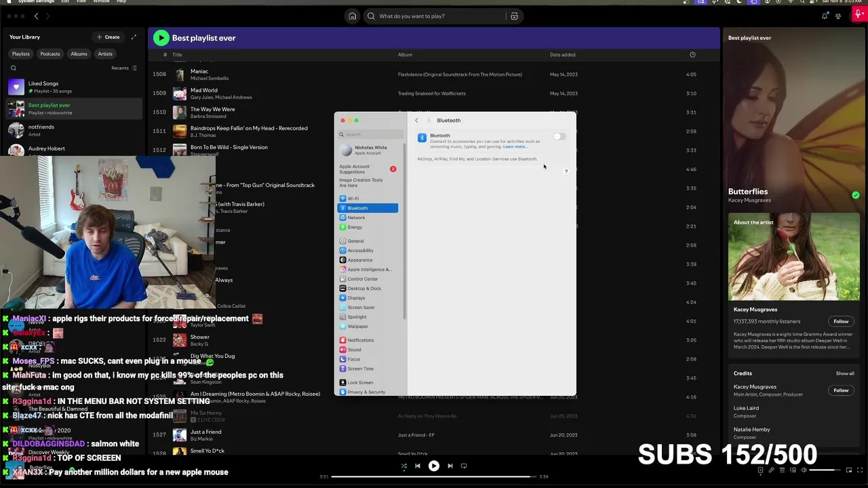868x488 pixels.
Task: Open the Friend Activity icon
Action: click(839, 16)
